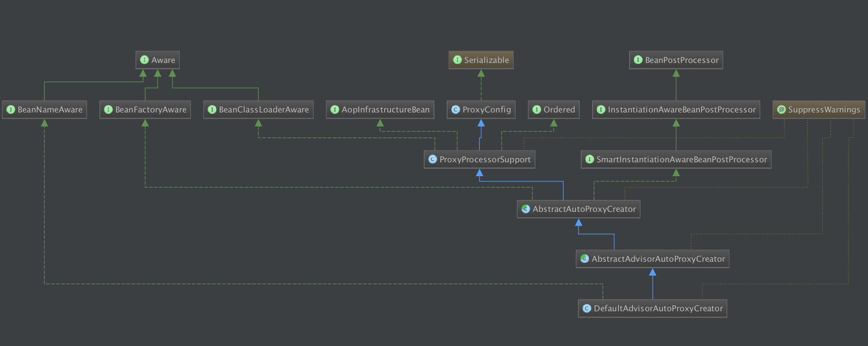Click the class icon on DefaultAdvisorAutoProxyCreator
Viewport: 868px width, 346px height.
(x=587, y=308)
